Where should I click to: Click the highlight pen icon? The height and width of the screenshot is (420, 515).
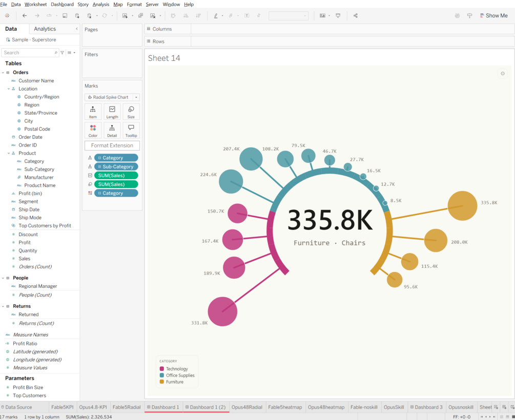216,15
